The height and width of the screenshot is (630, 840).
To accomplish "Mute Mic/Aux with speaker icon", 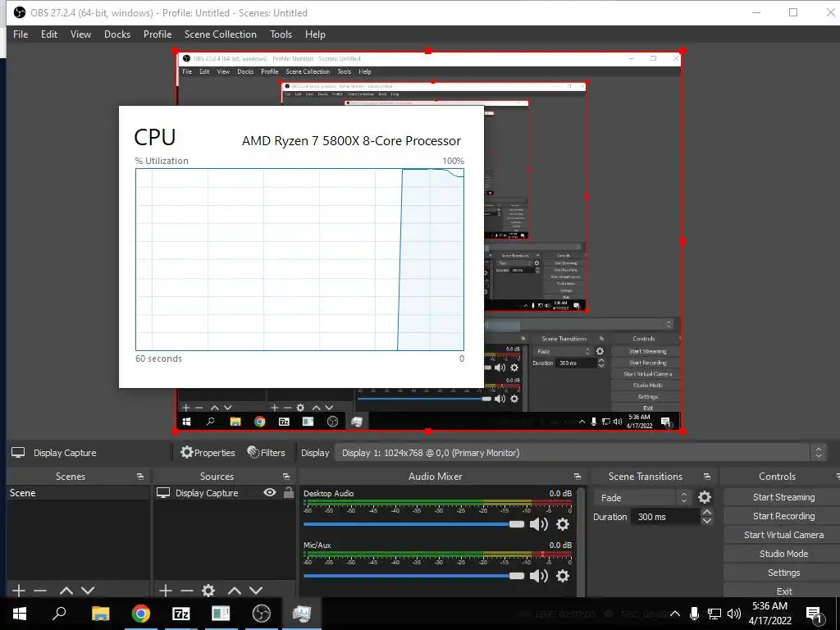I will pos(538,576).
